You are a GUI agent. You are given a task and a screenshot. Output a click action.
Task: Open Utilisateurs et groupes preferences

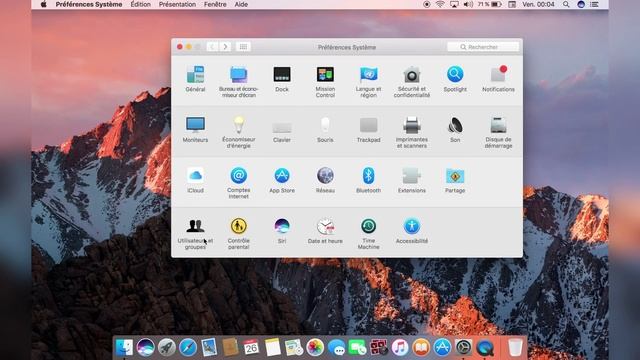click(195, 233)
